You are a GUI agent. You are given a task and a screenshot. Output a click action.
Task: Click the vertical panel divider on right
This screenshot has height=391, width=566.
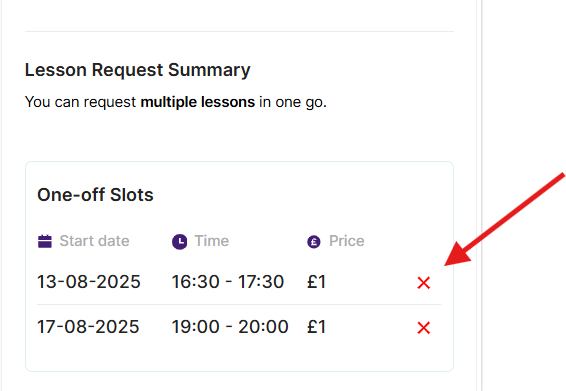(479, 195)
